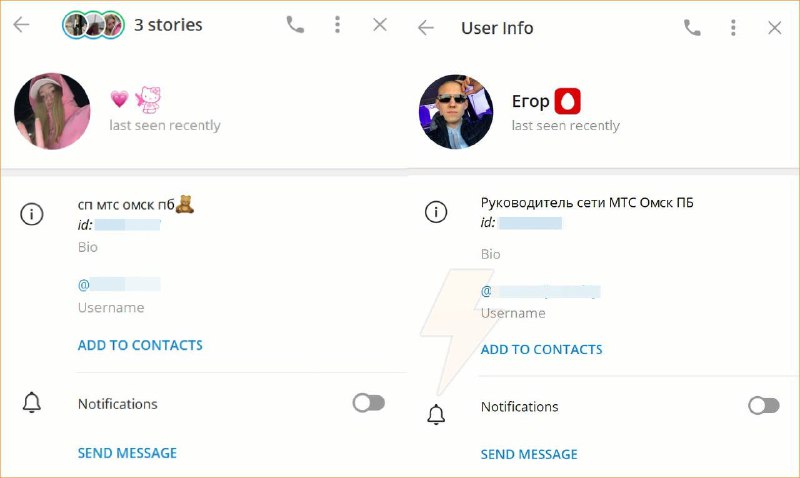Toggle Notifications switch in the left panel
The width and height of the screenshot is (800, 478).
pos(368,403)
